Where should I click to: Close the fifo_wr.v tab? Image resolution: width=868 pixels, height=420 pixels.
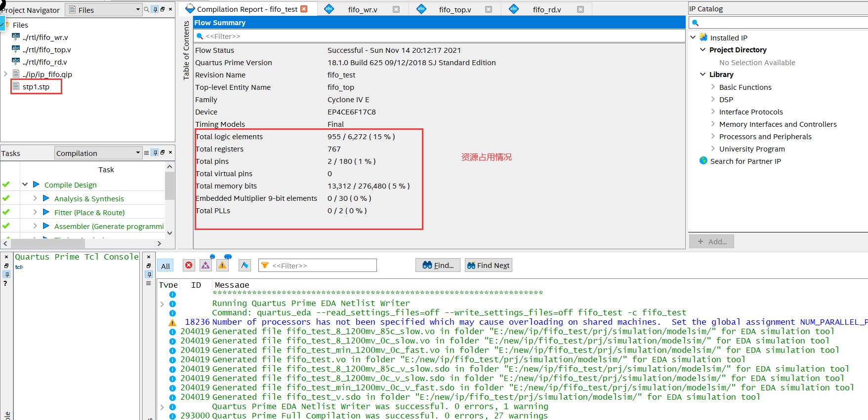point(396,9)
